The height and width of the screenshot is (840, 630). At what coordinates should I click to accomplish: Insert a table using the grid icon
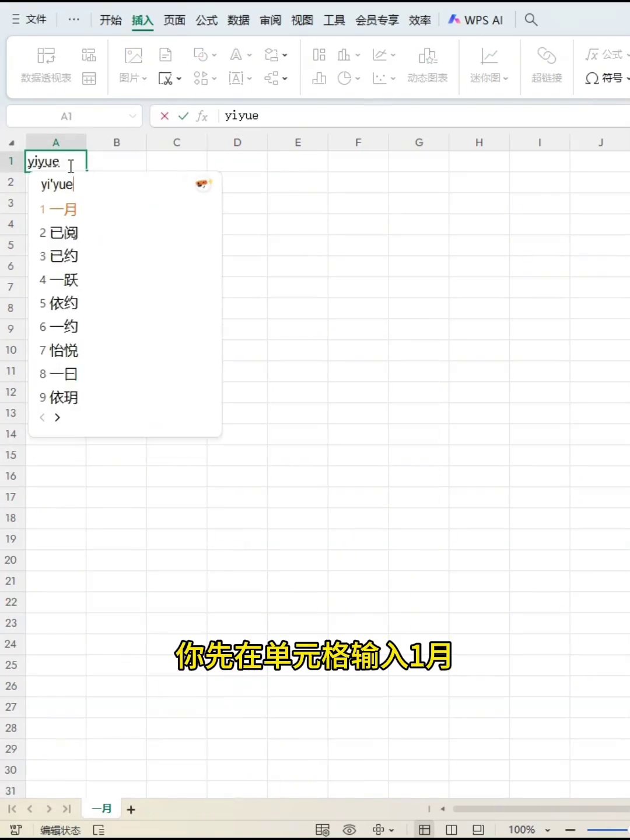89,78
